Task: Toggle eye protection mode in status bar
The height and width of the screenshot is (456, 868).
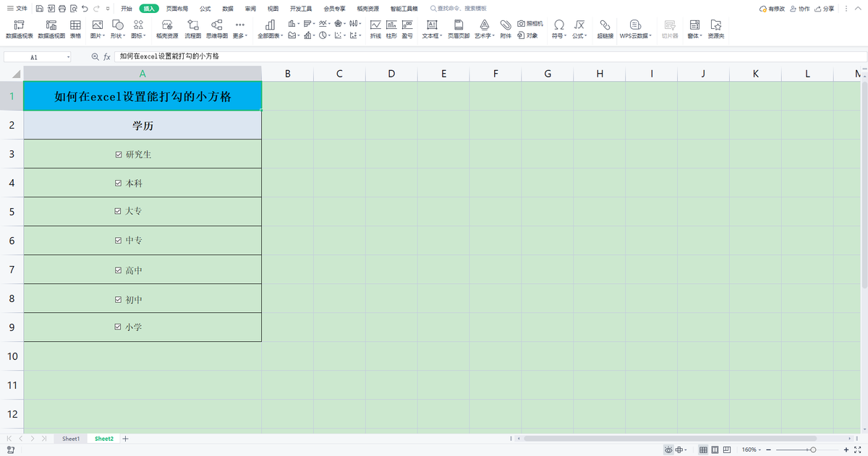Action: click(668, 449)
